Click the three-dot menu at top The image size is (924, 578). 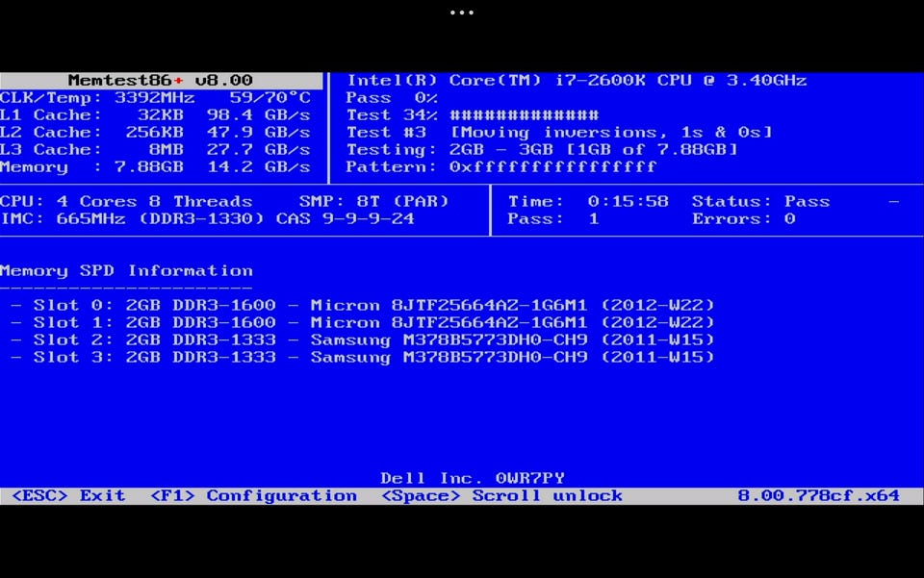pyautogui.click(x=462, y=13)
